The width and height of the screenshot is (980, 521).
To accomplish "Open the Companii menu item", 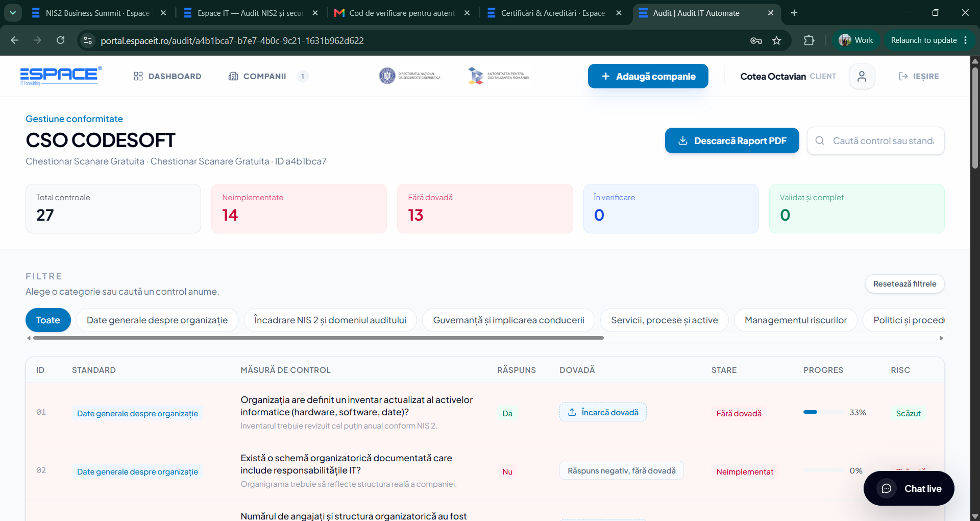I will click(257, 76).
